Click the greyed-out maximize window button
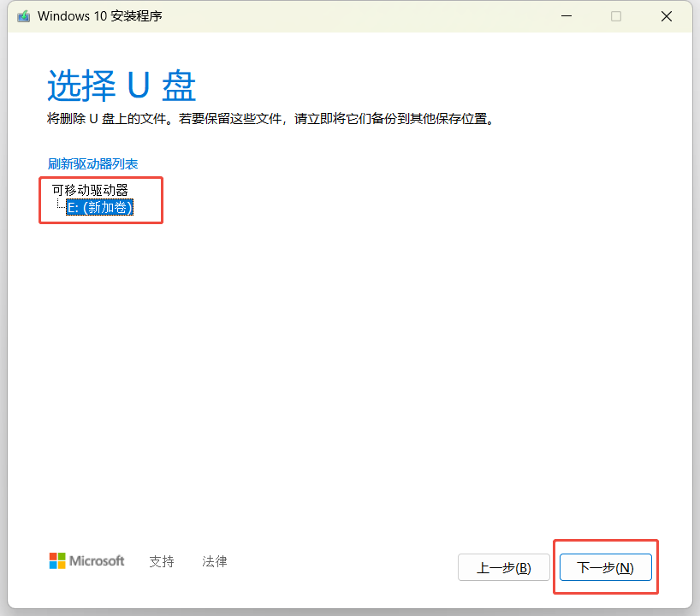The width and height of the screenshot is (700, 616). (x=616, y=16)
